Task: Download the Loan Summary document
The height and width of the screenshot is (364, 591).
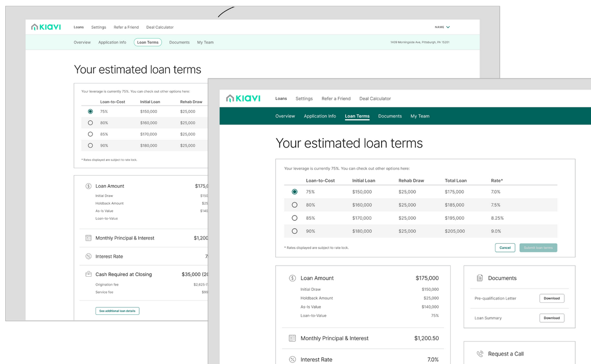Action: click(551, 317)
